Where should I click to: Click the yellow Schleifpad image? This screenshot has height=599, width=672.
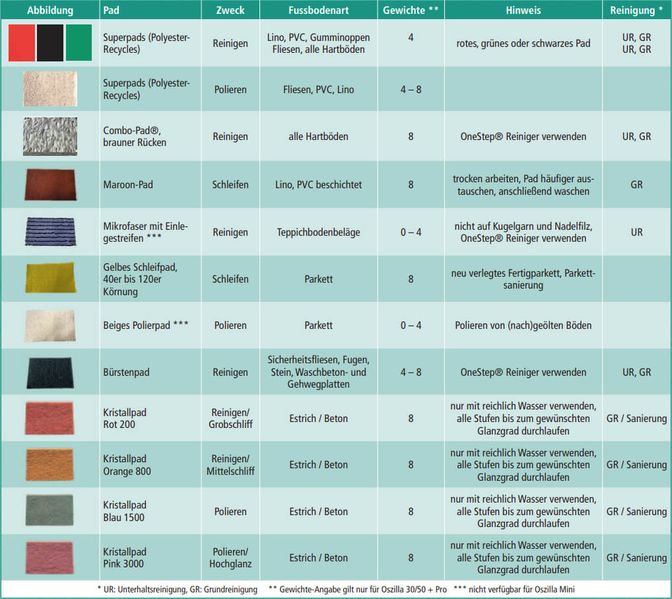(49, 278)
